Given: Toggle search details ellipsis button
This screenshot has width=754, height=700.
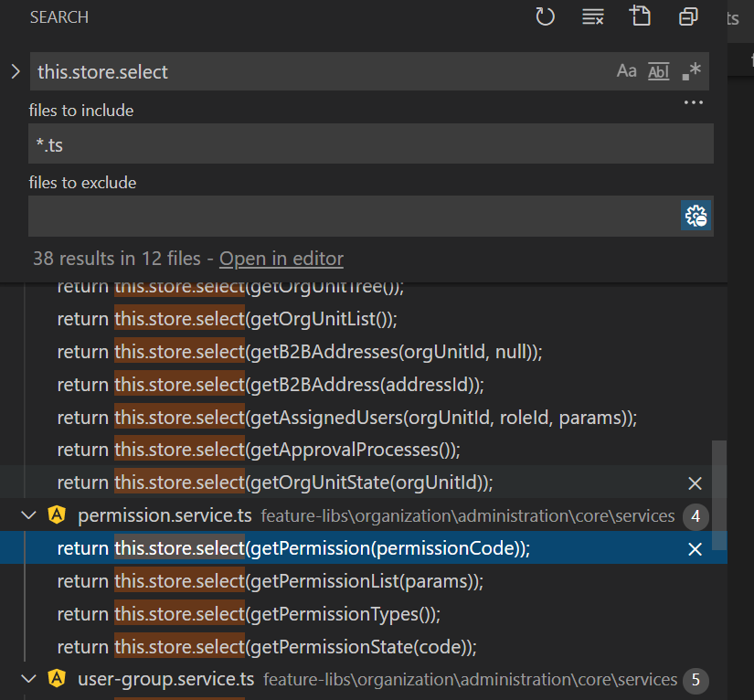Looking at the screenshot, I should coord(694,103).
